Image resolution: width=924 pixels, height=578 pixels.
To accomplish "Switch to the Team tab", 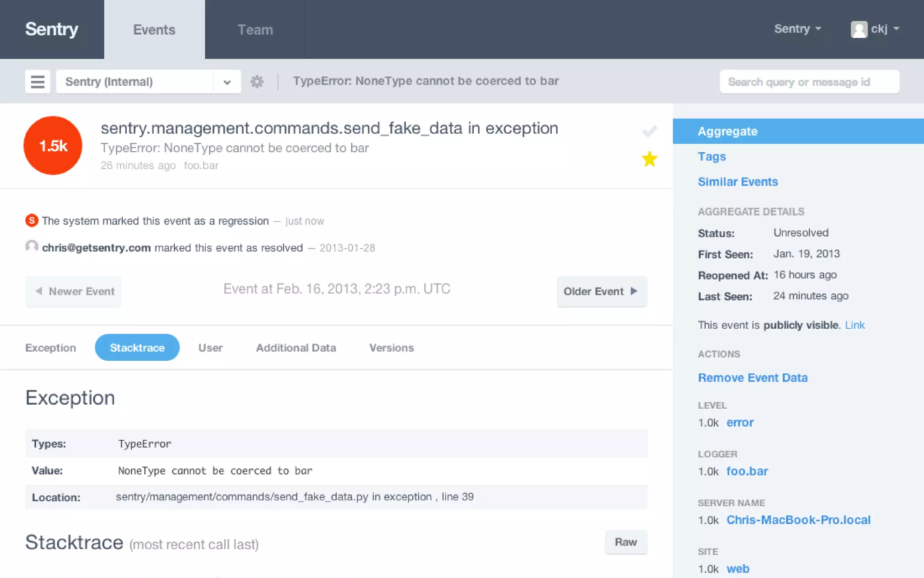I will pyautogui.click(x=255, y=30).
